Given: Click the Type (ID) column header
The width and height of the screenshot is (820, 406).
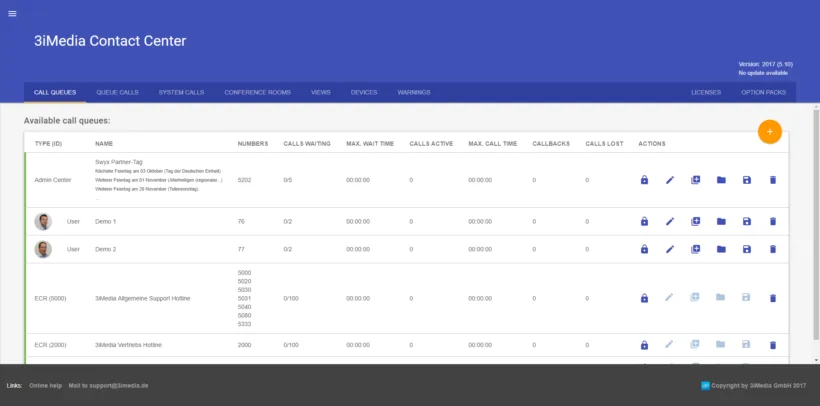Looking at the screenshot, I should coord(48,144).
